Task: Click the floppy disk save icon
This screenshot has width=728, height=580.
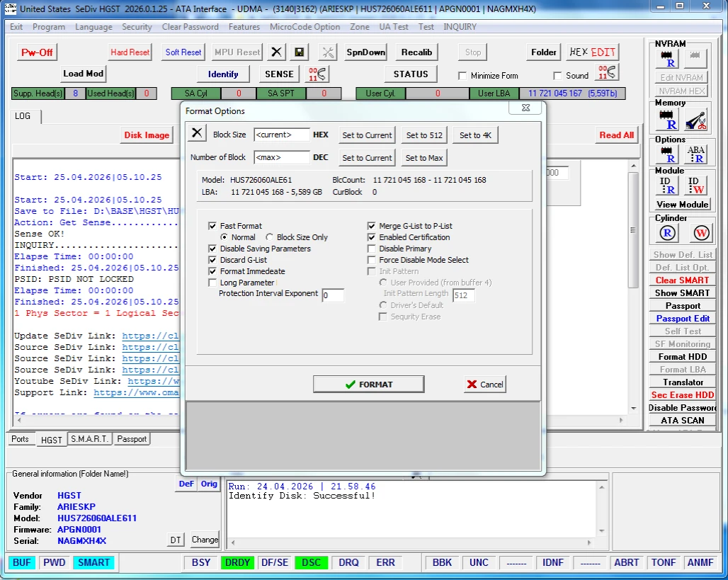Action: pos(300,52)
